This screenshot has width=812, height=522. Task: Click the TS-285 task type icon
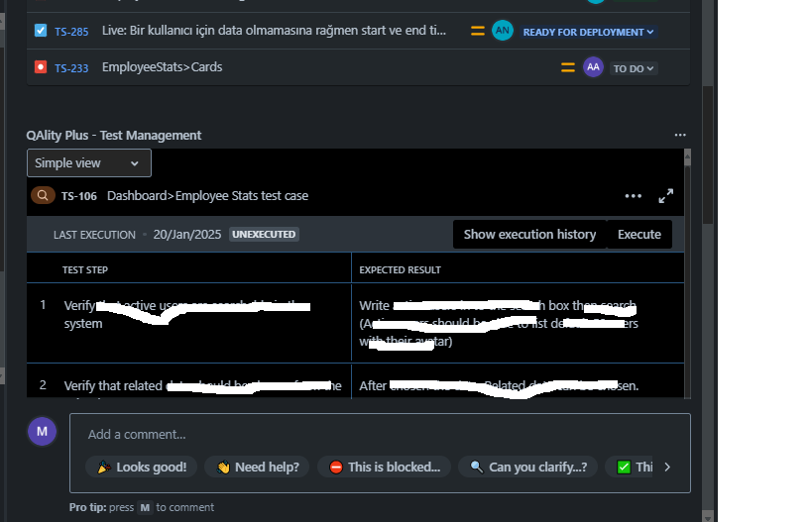coord(41,31)
